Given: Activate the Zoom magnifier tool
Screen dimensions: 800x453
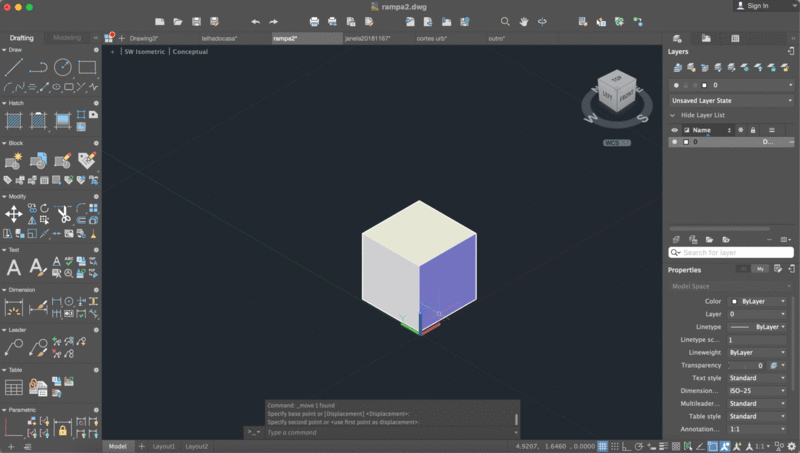Looking at the screenshot, I should click(x=505, y=21).
